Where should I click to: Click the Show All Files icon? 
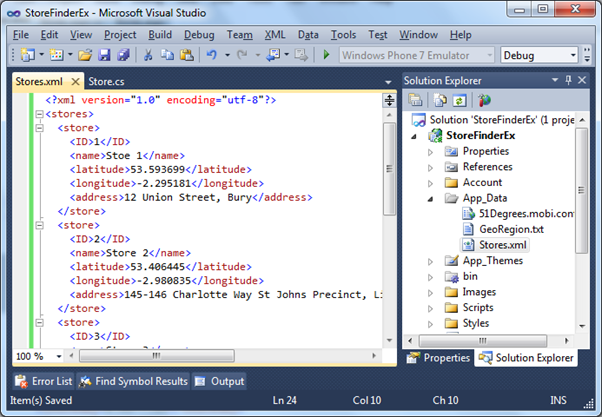[440, 100]
